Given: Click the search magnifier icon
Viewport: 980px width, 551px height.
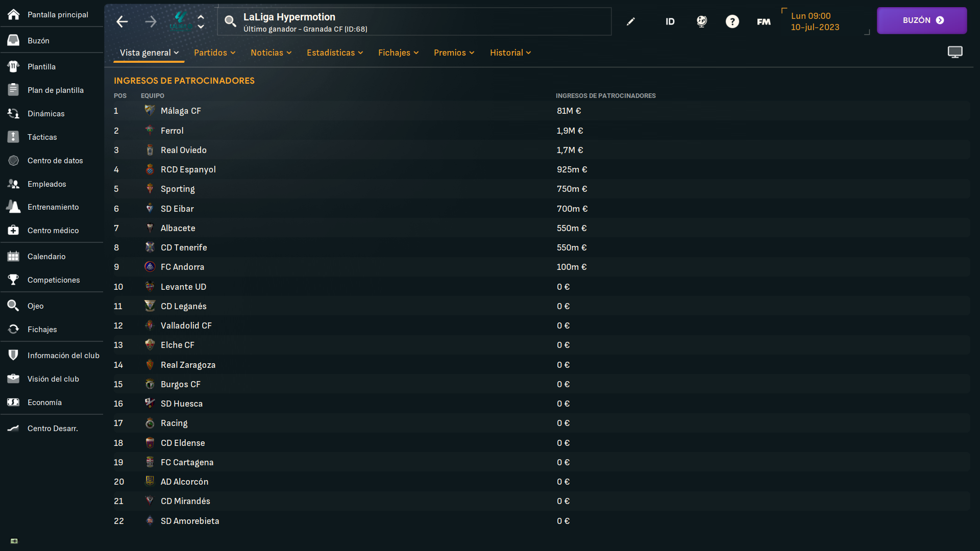Looking at the screenshot, I should click(231, 21).
